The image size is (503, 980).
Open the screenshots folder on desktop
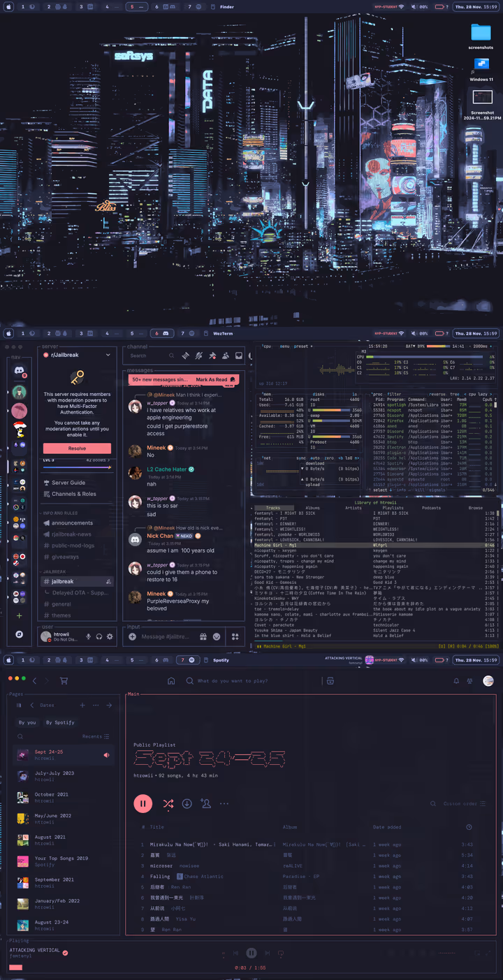[481, 33]
